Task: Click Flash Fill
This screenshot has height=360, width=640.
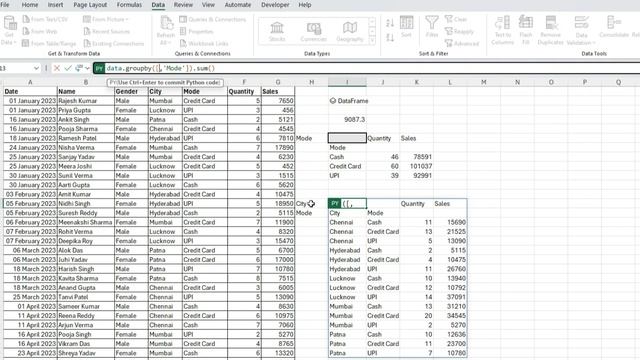Action: 526,31
